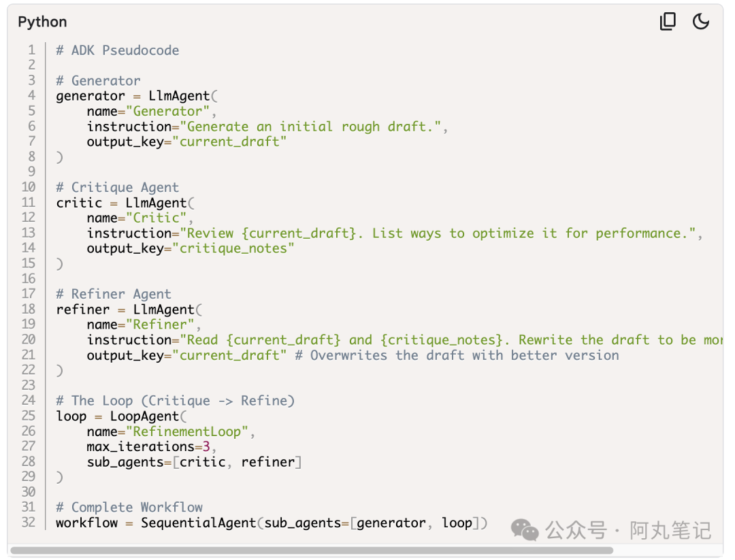This screenshot has height=560, width=735.
Task: Click the "RefinementLoop" string
Action: [x=187, y=431]
